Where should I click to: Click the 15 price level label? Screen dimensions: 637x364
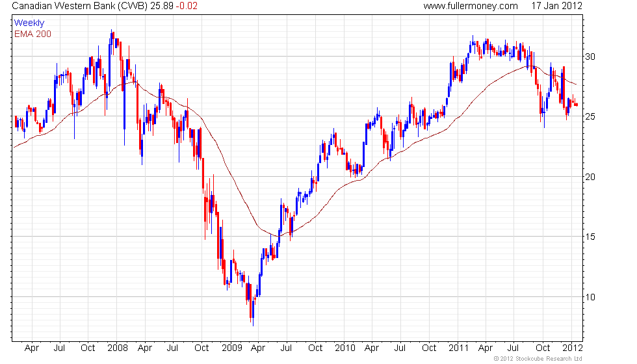[590, 237]
